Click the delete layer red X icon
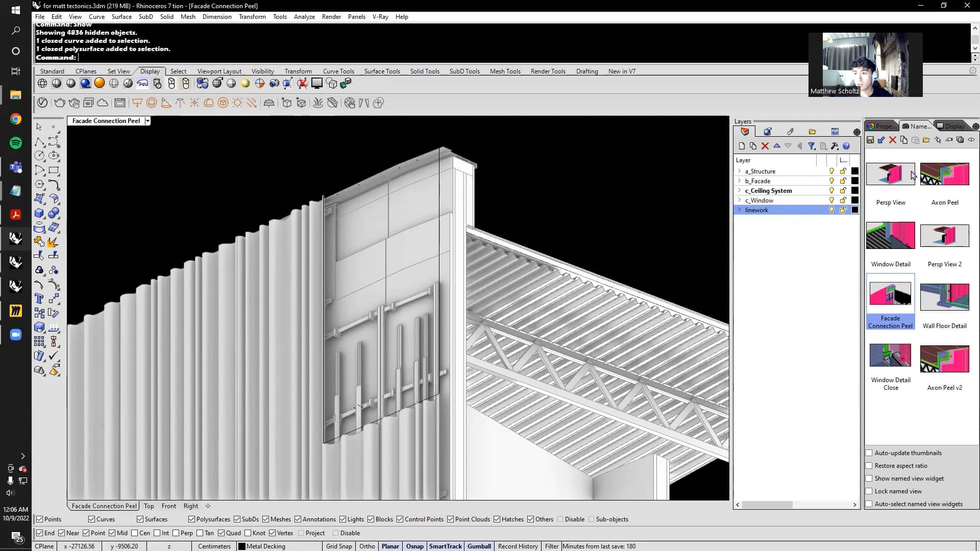Screen dimensions: 980x551 (765, 146)
